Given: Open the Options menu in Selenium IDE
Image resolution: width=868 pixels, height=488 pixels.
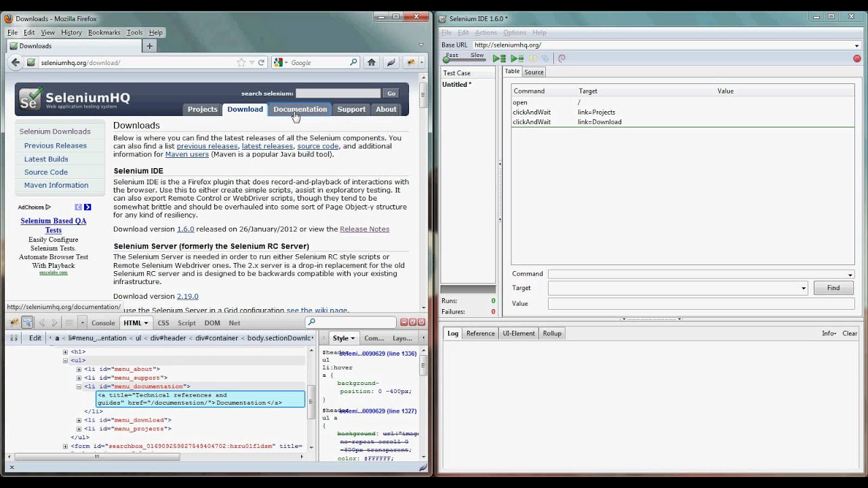Looking at the screenshot, I should (x=515, y=33).
